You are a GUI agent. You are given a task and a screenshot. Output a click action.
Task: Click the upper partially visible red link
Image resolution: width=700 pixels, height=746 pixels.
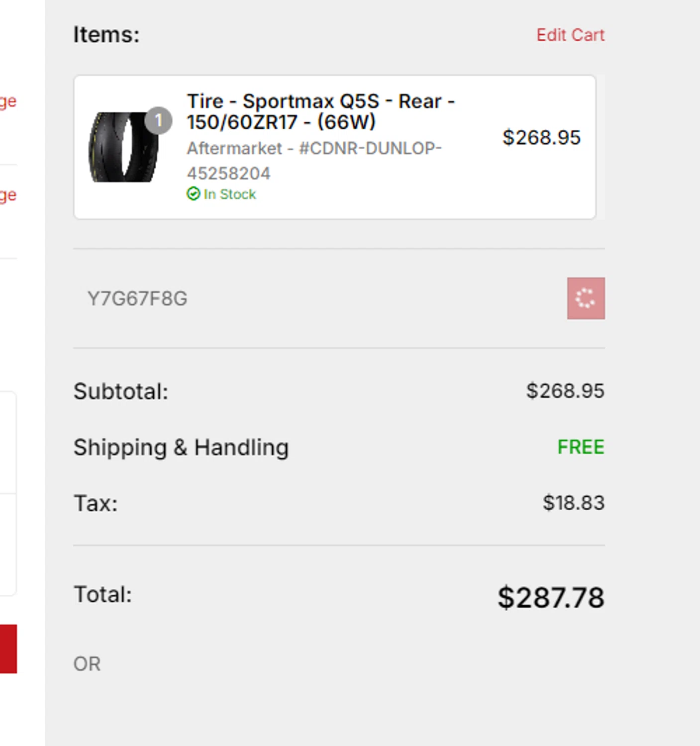tap(8, 101)
